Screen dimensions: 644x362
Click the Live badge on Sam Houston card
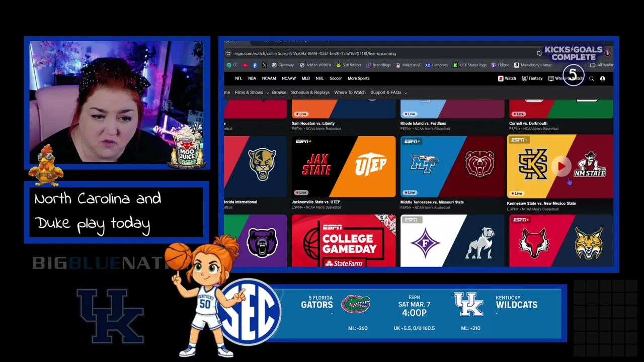(301, 114)
